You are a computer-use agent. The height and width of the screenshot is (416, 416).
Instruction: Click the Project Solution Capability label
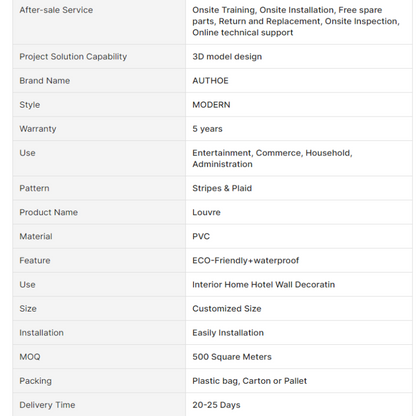73,57
